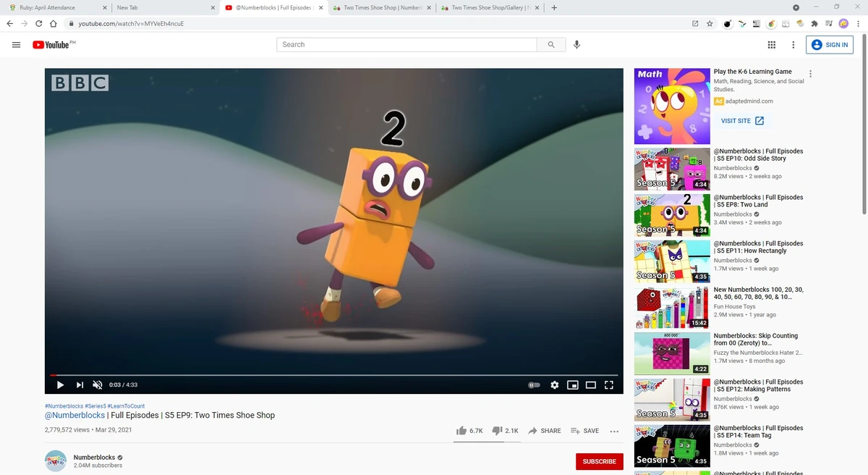Open the 'Two Land' episode thumbnail
Viewport: 868px width, 475px height.
[x=671, y=214]
